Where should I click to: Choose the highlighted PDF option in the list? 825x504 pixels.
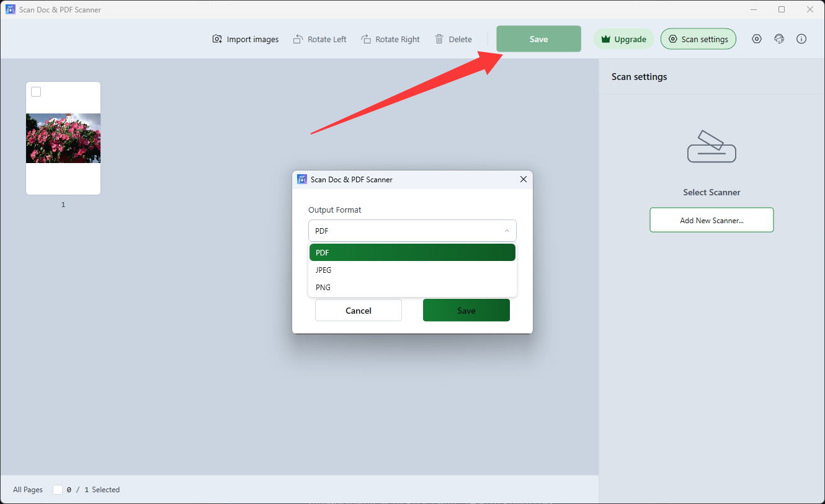pos(412,252)
